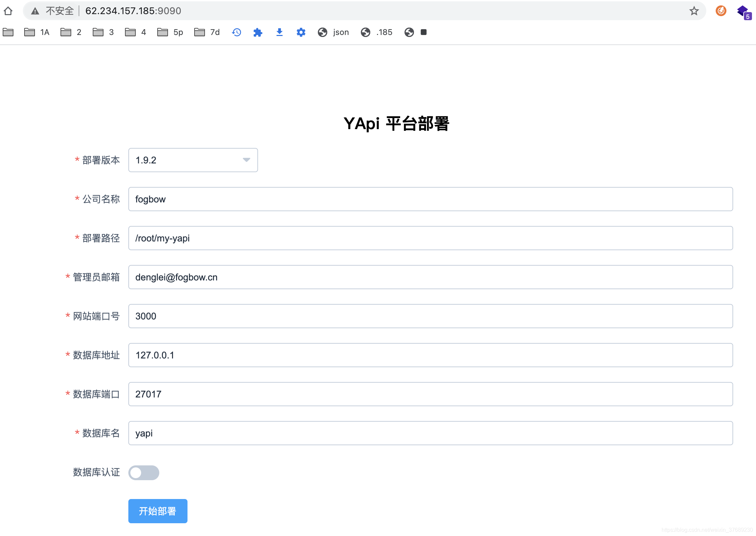Click the 开始部署 button
756x536 pixels.
(x=158, y=511)
